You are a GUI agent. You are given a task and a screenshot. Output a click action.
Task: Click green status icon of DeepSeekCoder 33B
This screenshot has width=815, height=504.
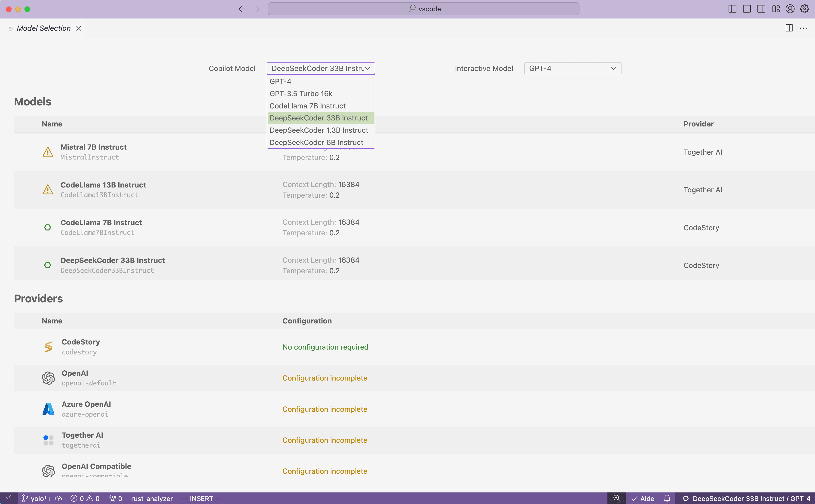tap(48, 265)
